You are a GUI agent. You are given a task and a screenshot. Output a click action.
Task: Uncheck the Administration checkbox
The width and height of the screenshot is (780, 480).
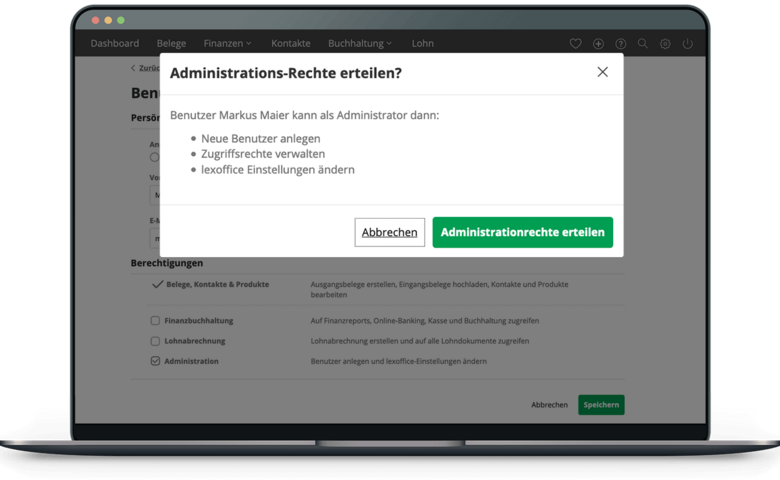[155, 361]
